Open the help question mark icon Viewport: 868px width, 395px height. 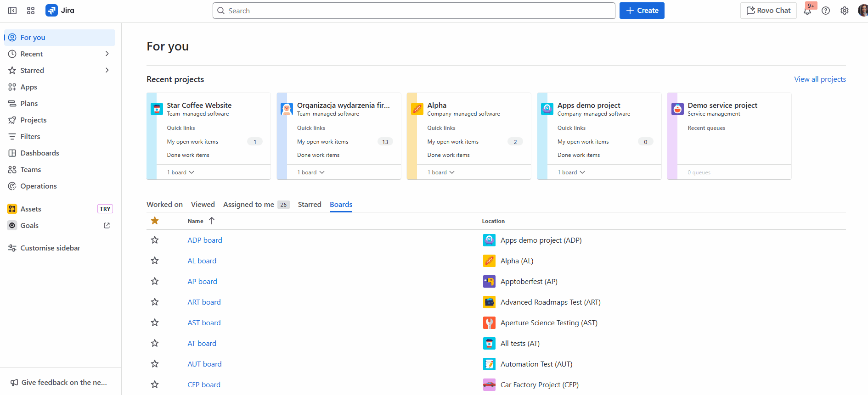826,11
